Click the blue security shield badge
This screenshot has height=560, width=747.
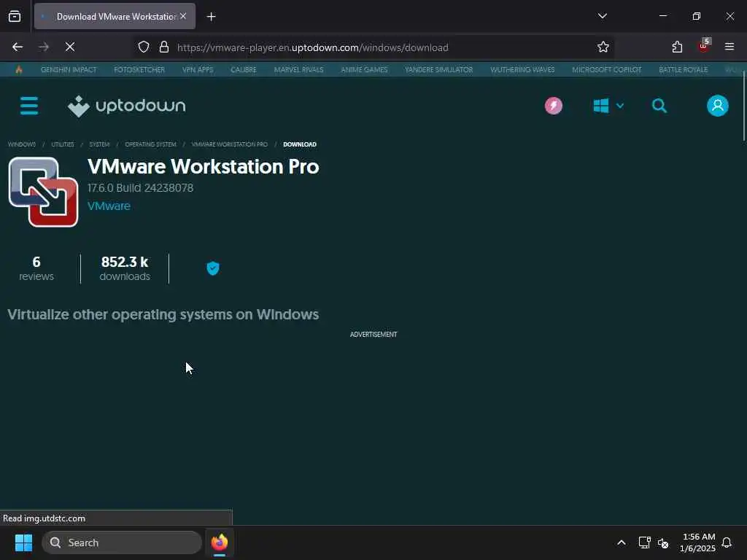[213, 268]
